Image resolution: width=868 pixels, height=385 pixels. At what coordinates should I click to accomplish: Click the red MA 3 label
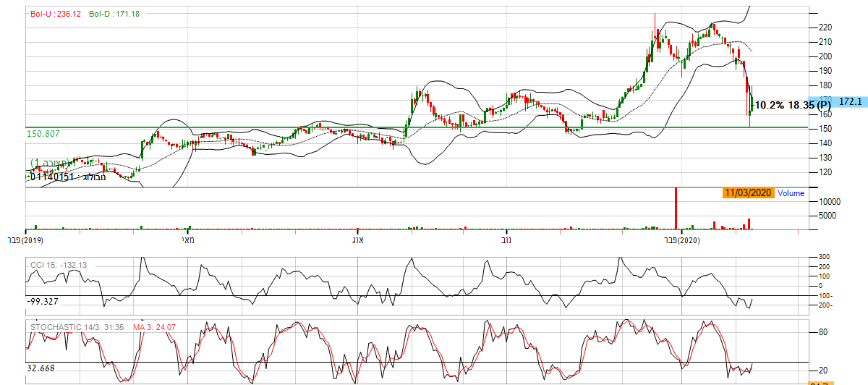point(153,327)
